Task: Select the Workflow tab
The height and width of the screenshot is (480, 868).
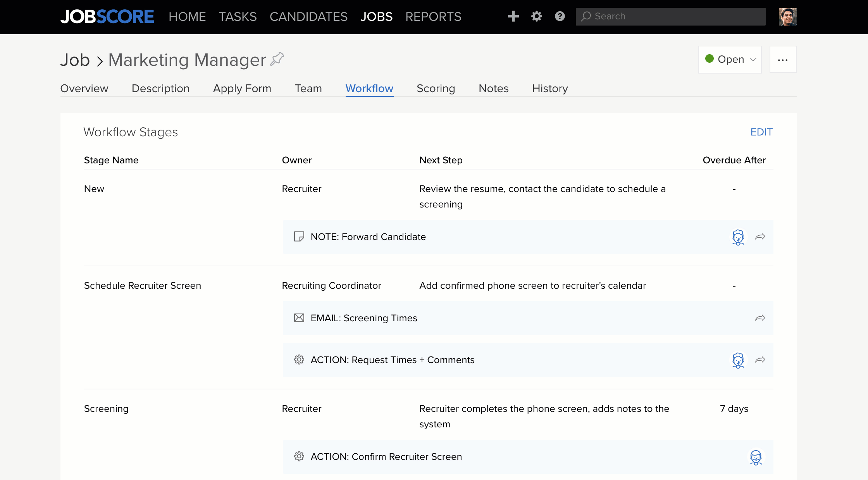Action: coord(369,88)
